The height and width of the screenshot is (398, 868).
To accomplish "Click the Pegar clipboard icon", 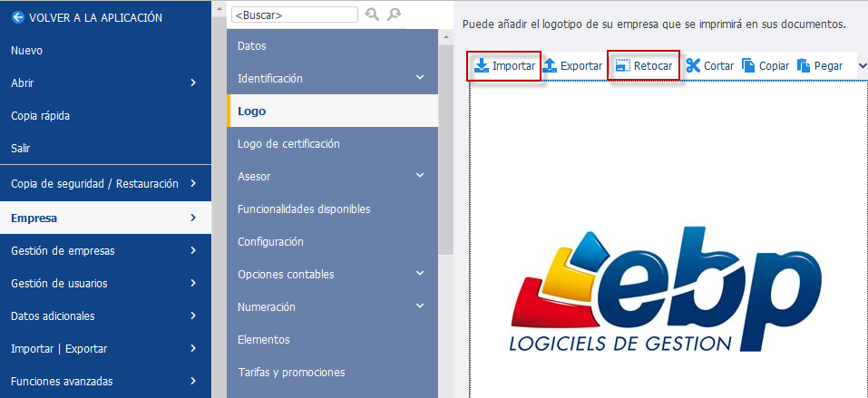I will click(x=804, y=66).
